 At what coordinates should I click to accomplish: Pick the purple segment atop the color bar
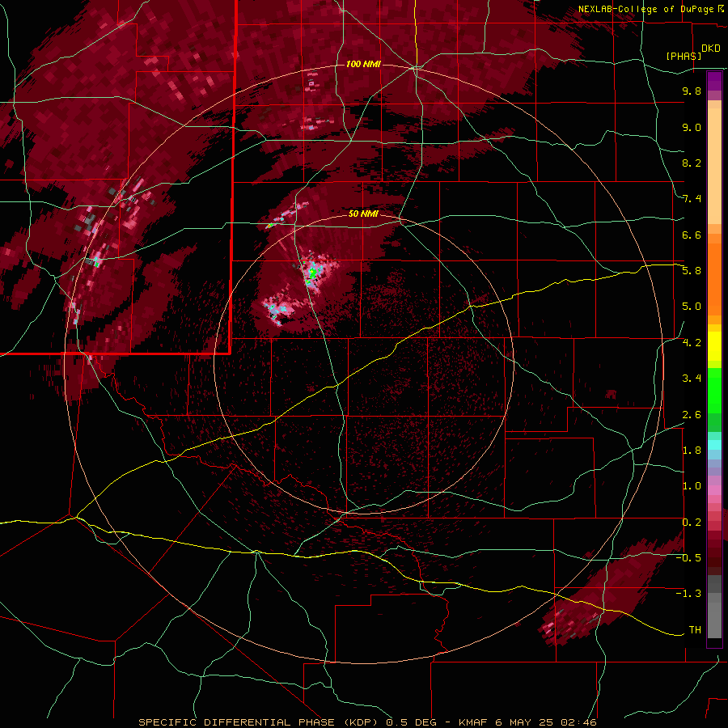coord(714,81)
